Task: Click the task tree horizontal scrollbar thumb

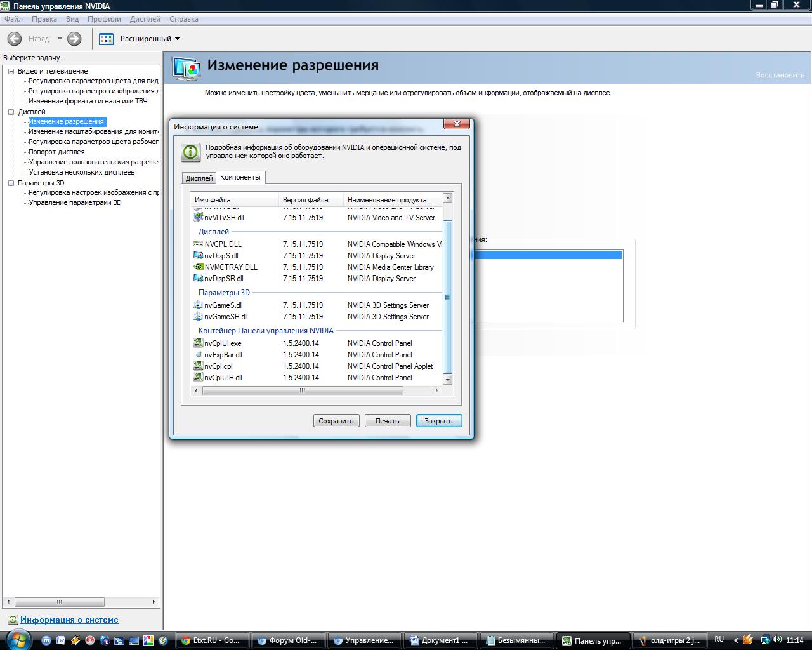Action: 59,602
